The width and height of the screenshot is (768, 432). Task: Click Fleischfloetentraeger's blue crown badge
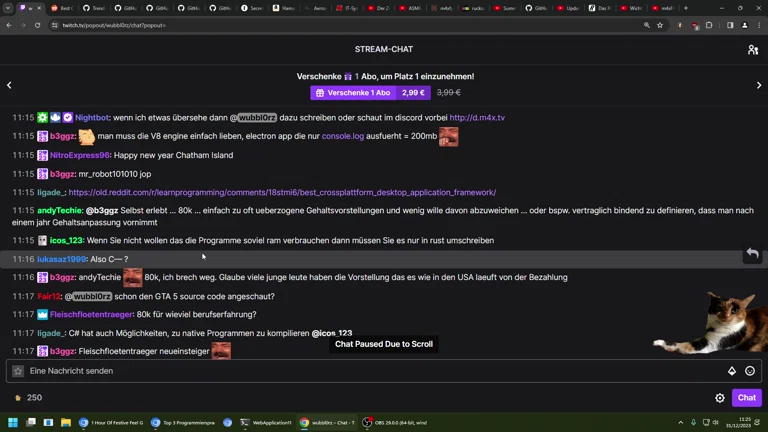point(43,314)
